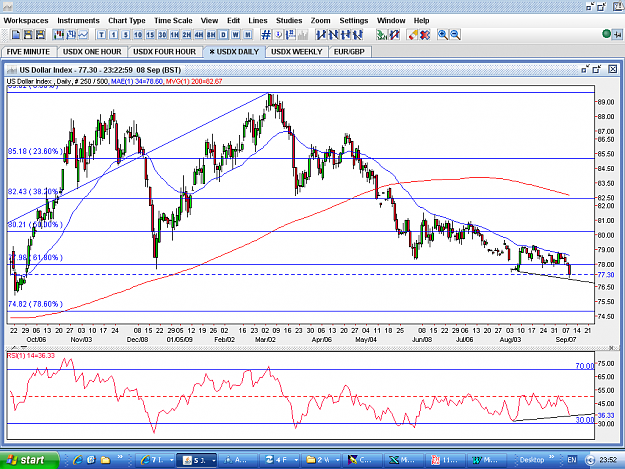The image size is (625, 469).
Task: Click first blue line drawing tool
Action: coord(321,35)
